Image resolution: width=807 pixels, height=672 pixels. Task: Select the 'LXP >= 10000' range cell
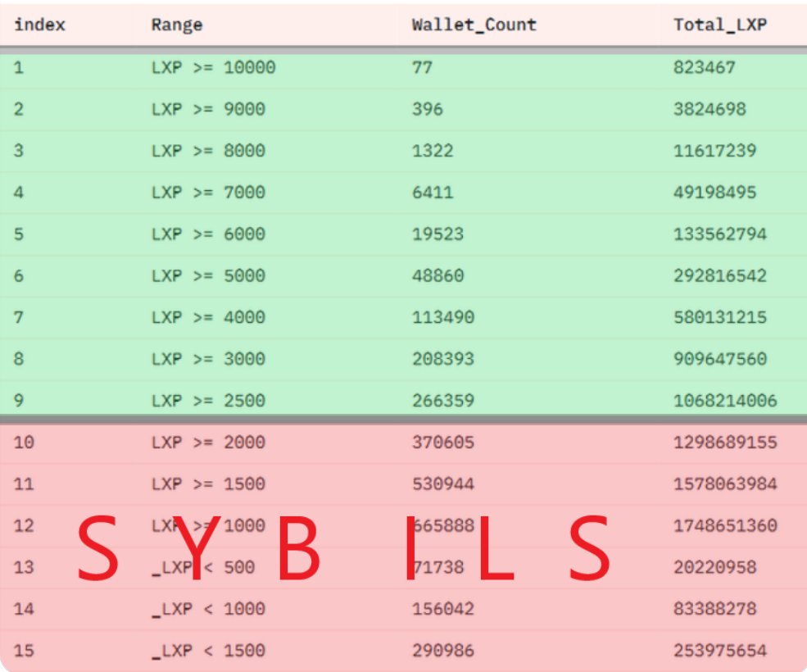214,67
